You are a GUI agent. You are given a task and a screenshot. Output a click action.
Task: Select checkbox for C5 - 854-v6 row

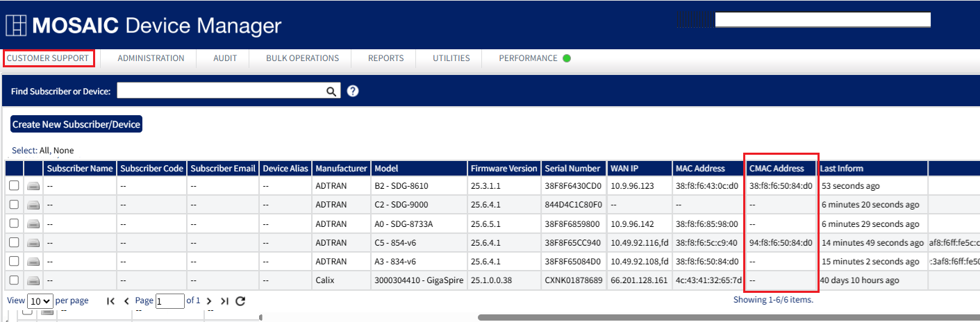coord(14,242)
